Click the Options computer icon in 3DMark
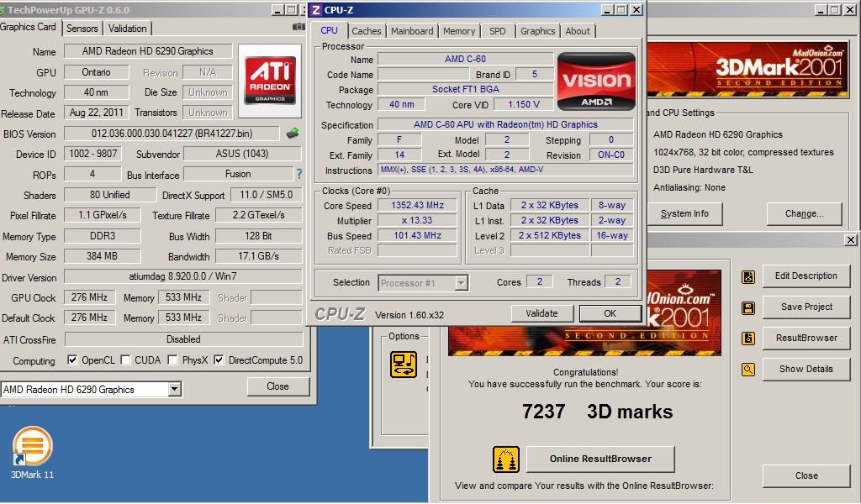Viewport: 861px width, 504px height. click(x=404, y=365)
